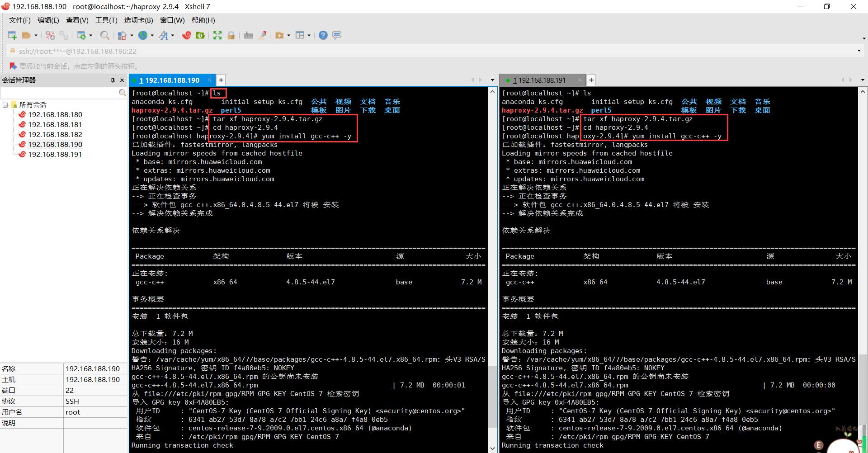Click the pane layout icon
Image resolution: width=868 pixels, height=453 pixels.
coord(300,35)
